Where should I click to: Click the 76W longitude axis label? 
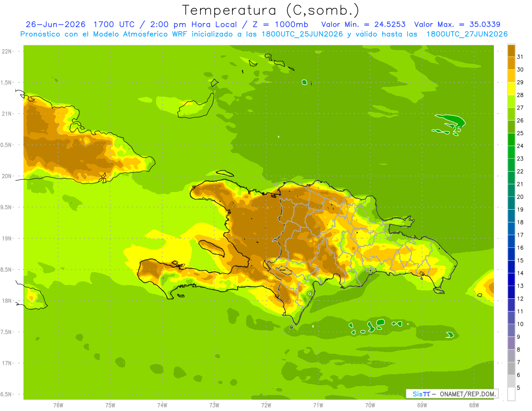(58, 405)
